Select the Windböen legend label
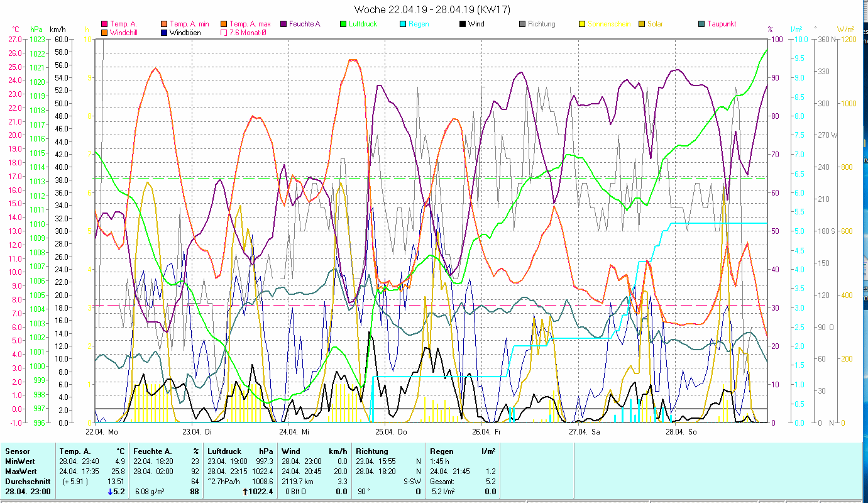This screenshot has height=503, width=868. click(x=185, y=32)
